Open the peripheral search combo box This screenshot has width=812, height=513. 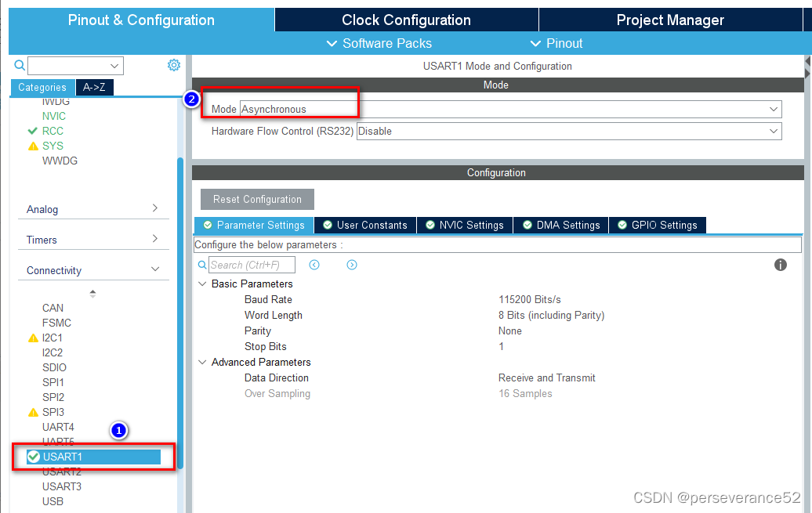click(x=75, y=66)
